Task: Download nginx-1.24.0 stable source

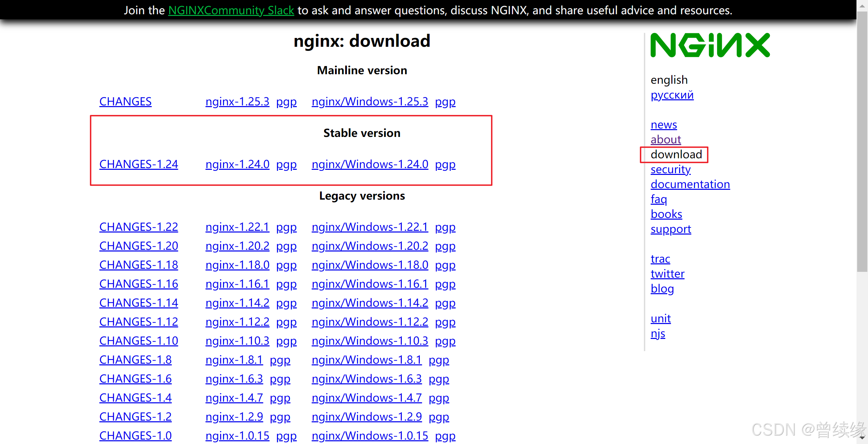Action: pos(237,164)
